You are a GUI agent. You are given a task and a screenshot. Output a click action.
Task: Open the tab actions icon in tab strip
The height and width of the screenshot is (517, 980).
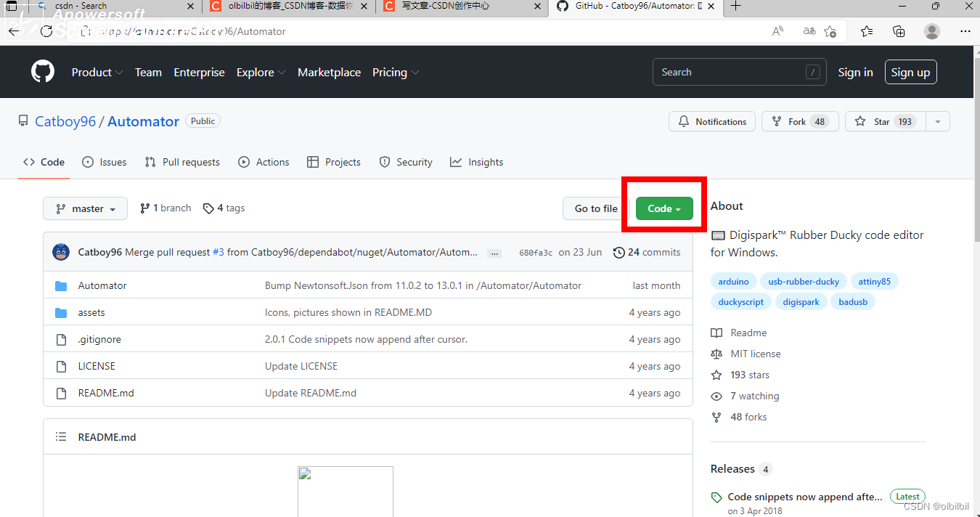click(12, 6)
